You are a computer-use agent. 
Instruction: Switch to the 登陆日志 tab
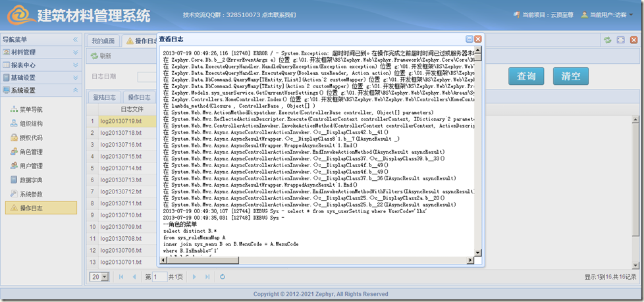click(x=103, y=97)
